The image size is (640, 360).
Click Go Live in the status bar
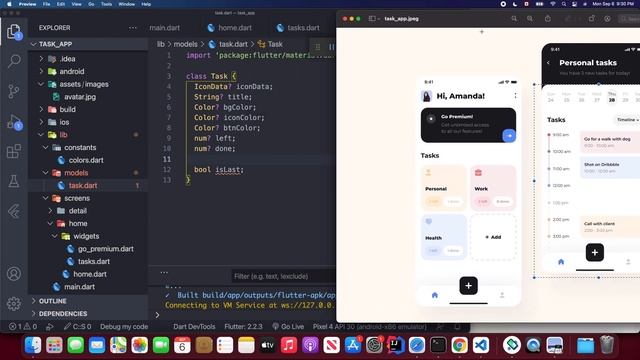pos(289,327)
